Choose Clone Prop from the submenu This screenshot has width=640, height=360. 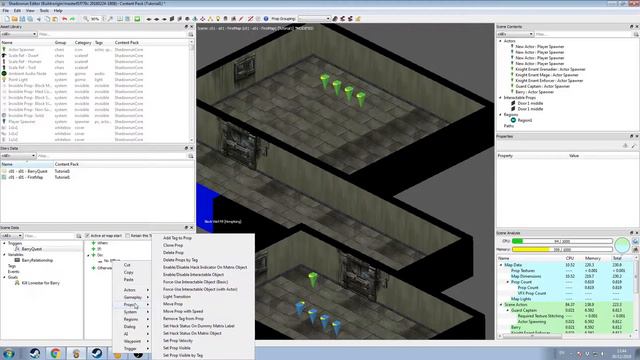[x=173, y=245]
